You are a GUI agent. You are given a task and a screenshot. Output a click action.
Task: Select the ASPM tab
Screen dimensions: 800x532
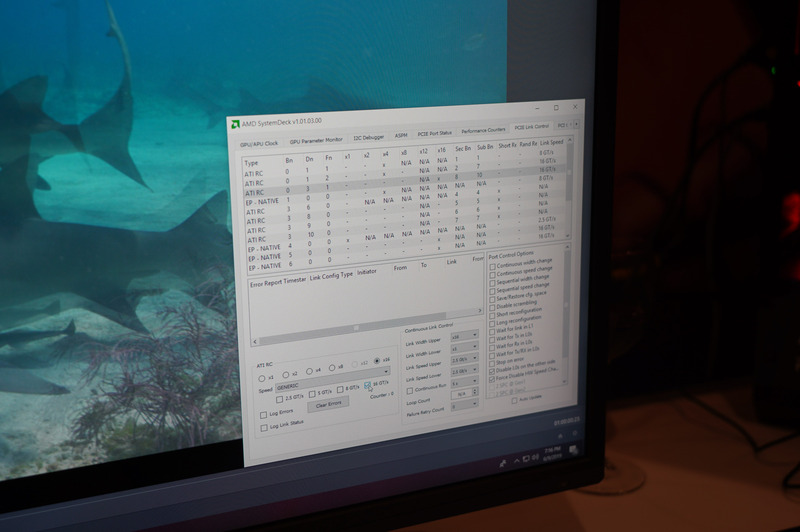coord(401,135)
